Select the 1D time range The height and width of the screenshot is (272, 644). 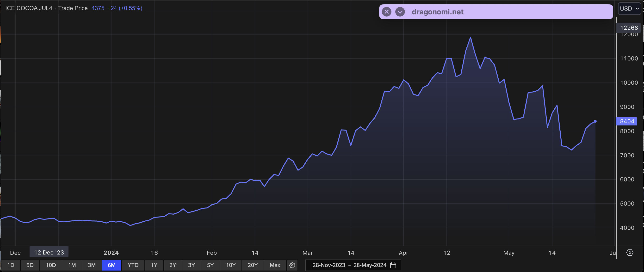tap(11, 265)
